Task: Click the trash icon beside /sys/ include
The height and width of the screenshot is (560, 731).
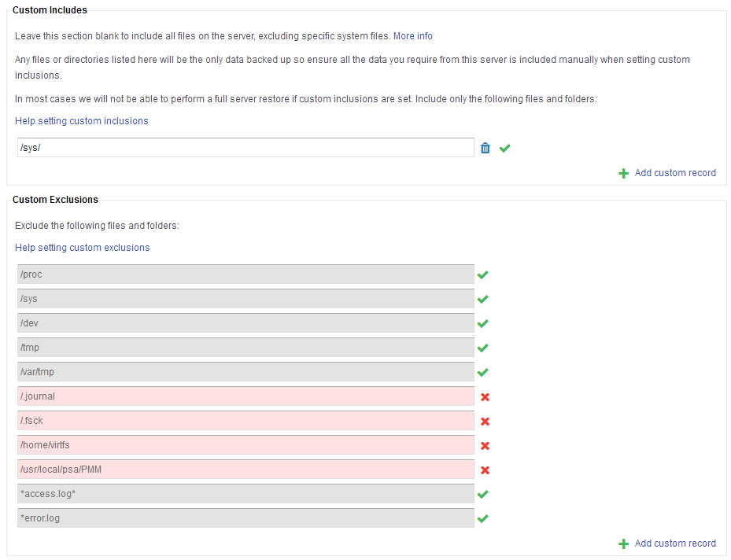Action: tap(485, 148)
